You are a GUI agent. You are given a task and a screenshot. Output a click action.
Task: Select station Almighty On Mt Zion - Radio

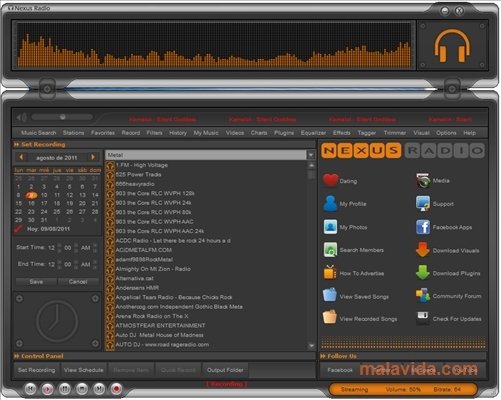pos(153,269)
